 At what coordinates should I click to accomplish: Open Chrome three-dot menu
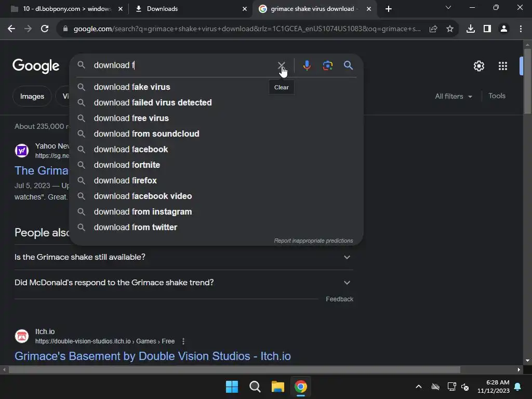tap(521, 29)
